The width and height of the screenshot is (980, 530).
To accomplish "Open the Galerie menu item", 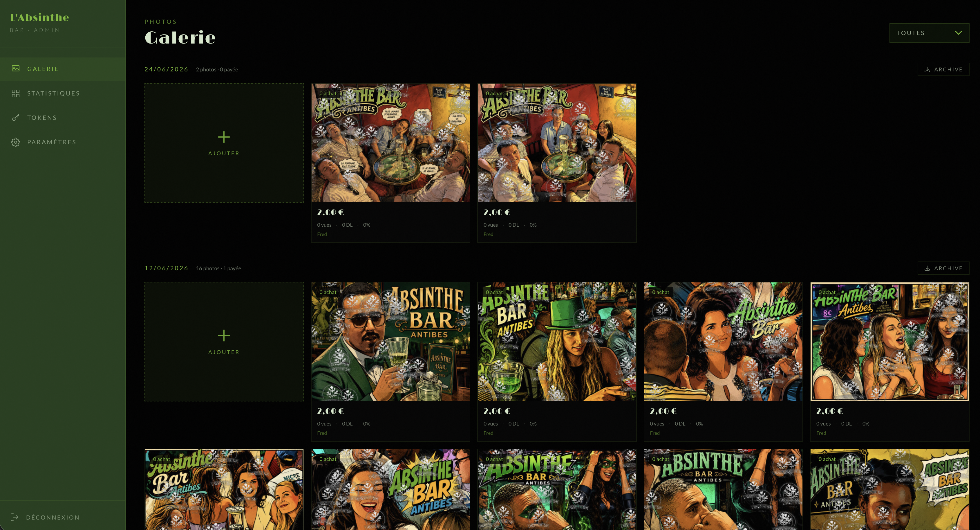I will pos(63,69).
